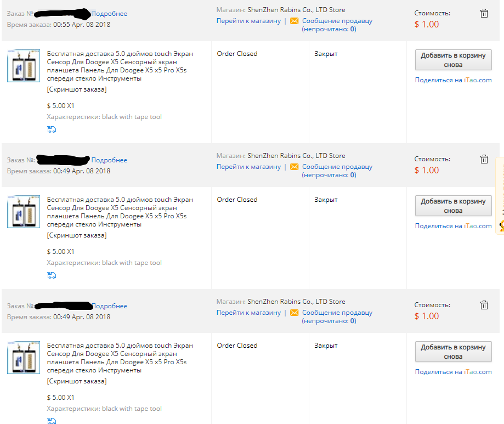Image resolution: width=504 pixels, height=424 pixels.
Task: Click 'Добавить в корзину снова' for second order
Action: [x=453, y=206]
